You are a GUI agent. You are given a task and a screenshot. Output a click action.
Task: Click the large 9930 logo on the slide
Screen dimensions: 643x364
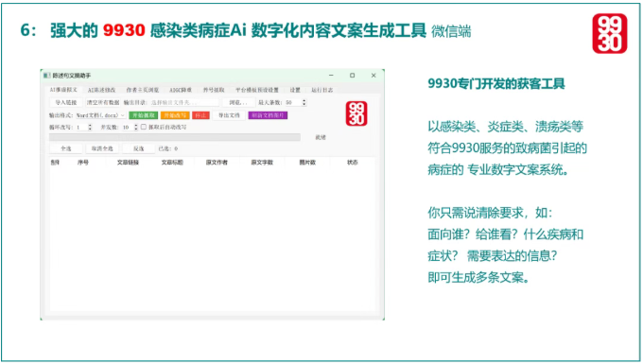coord(610,34)
